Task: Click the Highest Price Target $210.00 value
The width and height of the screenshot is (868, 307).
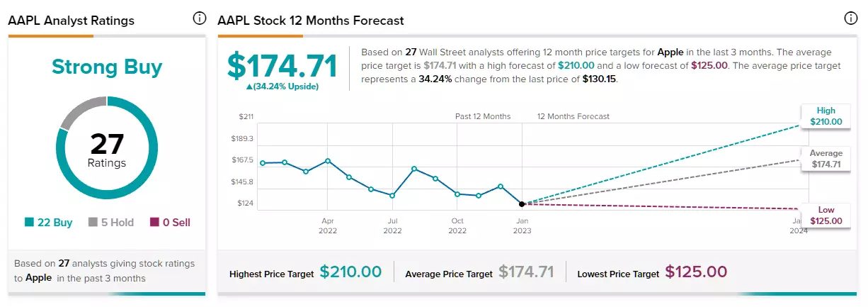Action: point(350,272)
